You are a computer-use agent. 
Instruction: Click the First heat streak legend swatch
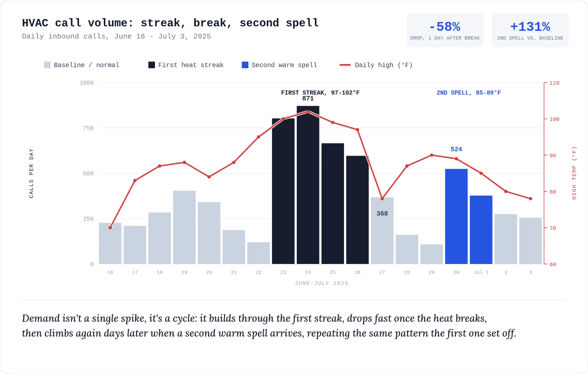[152, 65]
